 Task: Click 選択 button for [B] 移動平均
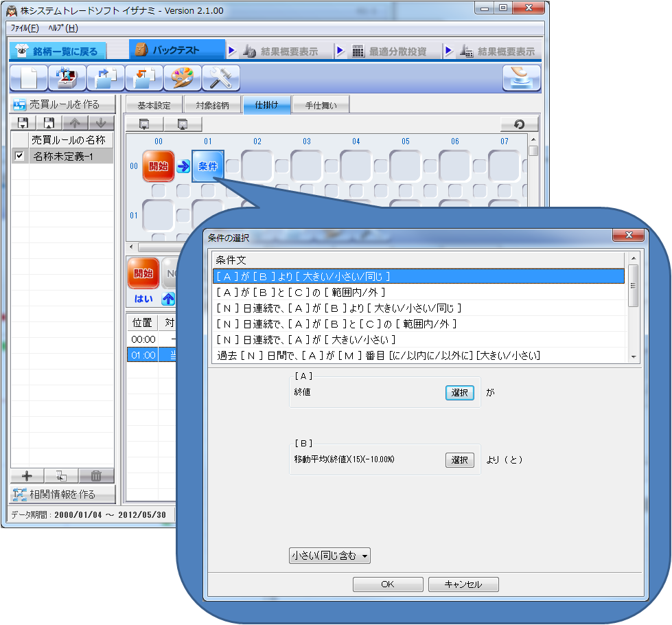point(460,460)
